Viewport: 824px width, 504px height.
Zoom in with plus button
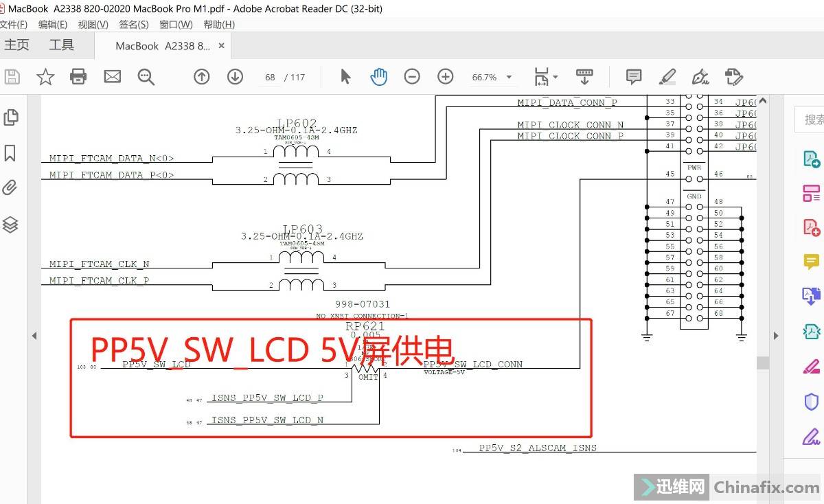click(x=446, y=77)
